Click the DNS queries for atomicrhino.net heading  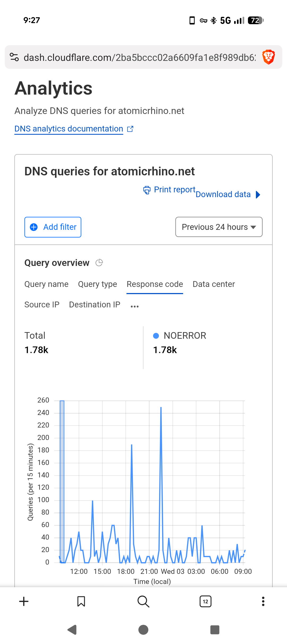(110, 171)
